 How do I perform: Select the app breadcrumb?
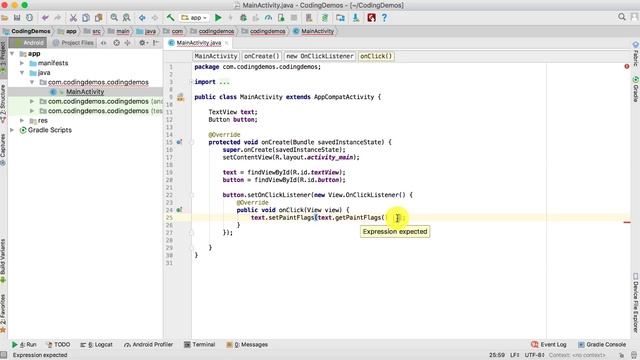71,31
